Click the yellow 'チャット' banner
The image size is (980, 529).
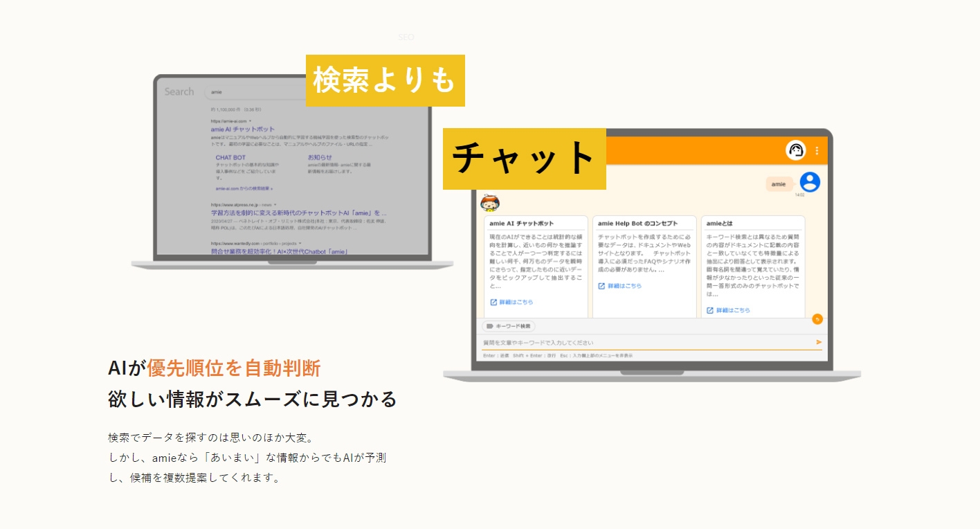click(x=525, y=159)
